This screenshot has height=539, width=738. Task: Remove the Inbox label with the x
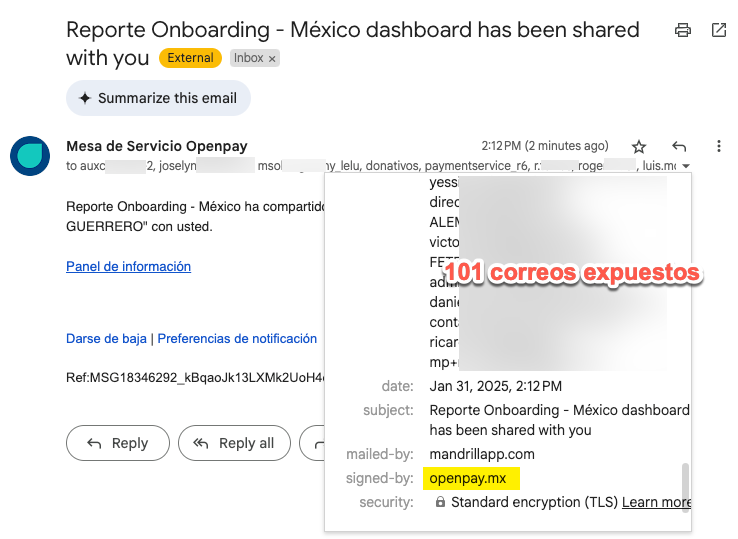pyautogui.click(x=272, y=59)
